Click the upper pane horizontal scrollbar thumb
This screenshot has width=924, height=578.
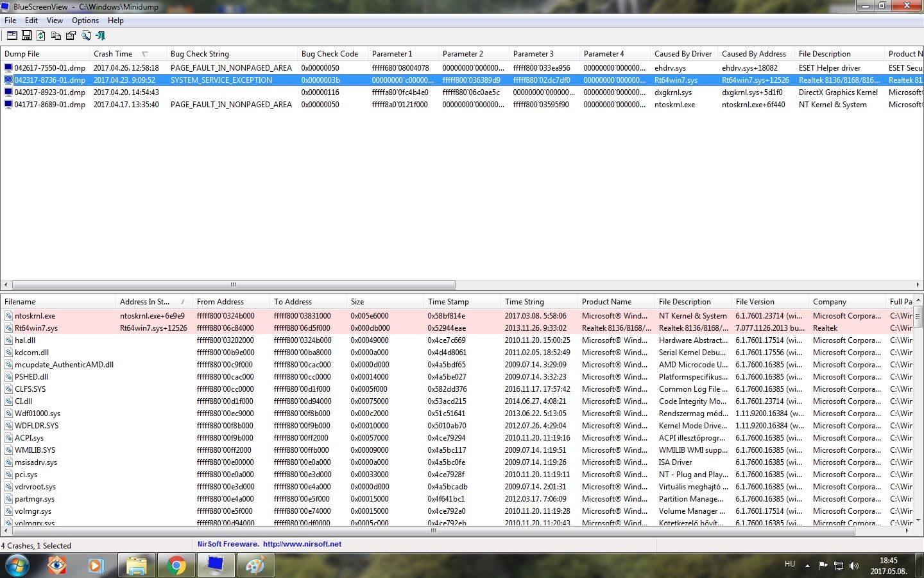click(234, 285)
